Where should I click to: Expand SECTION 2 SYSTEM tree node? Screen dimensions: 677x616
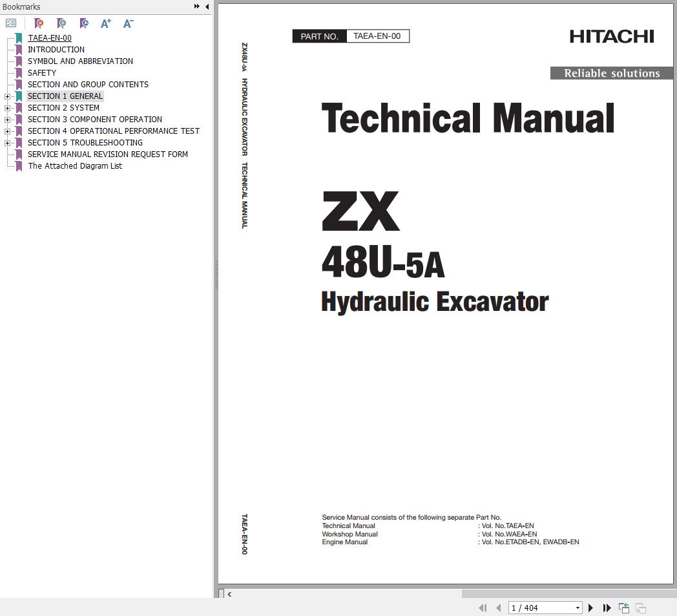tap(7, 108)
